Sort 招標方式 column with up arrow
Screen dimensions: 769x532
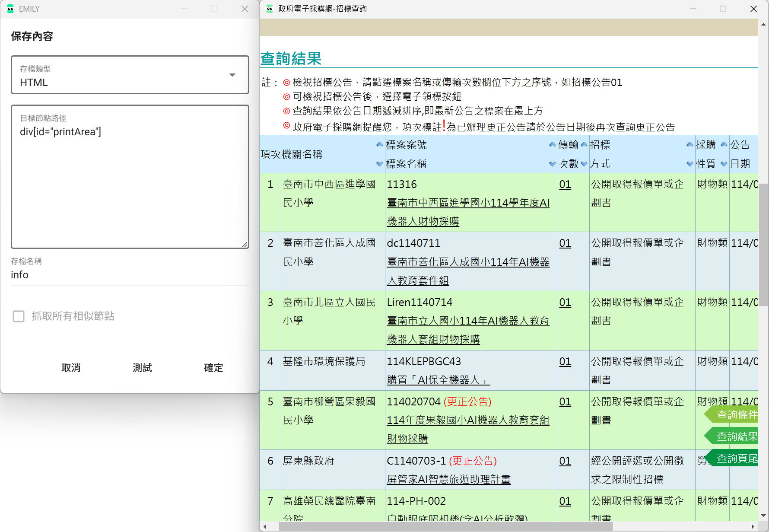tap(690, 144)
